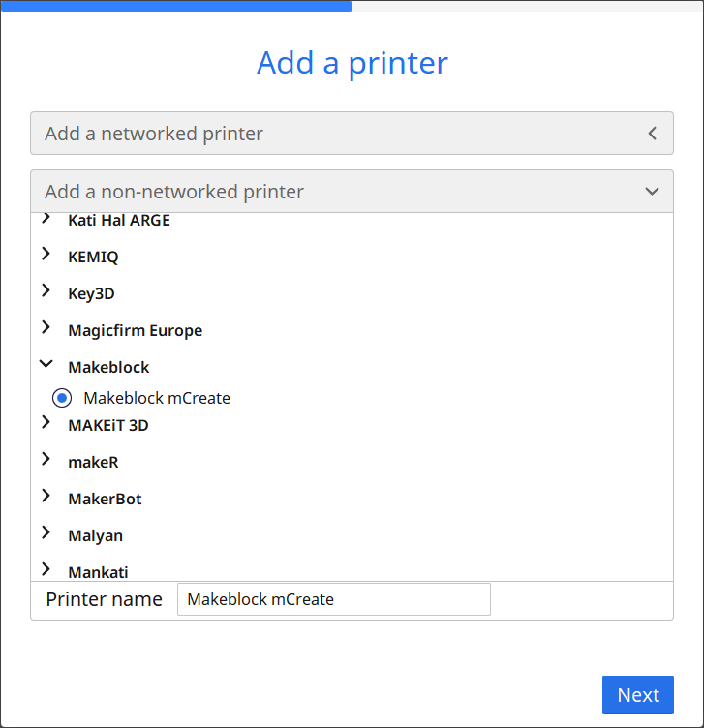Open the Add a networked printer section

(x=352, y=134)
